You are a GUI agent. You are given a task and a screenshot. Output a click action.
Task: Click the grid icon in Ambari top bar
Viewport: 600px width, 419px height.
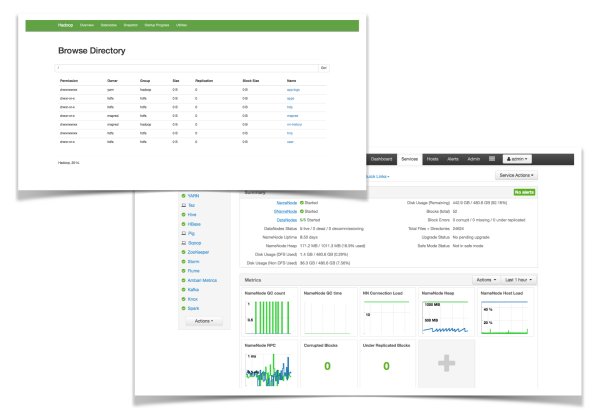(492, 159)
